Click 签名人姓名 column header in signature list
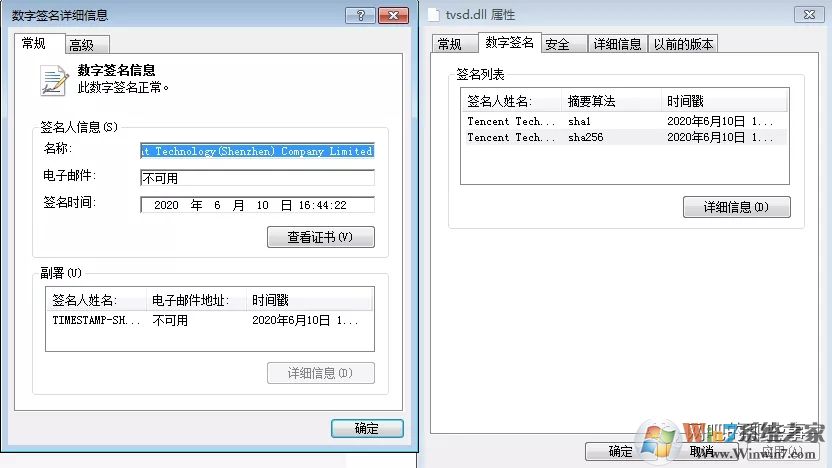The height and width of the screenshot is (468, 832). 512,101
